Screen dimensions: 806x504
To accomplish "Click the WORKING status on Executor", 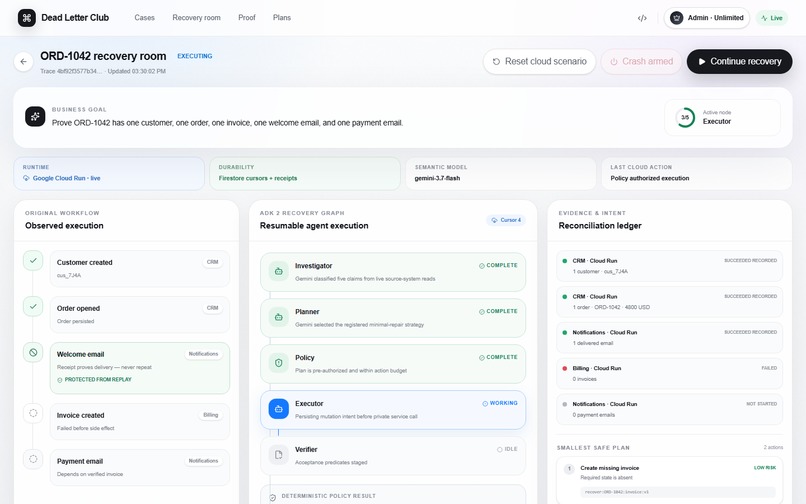I will [x=500, y=403].
